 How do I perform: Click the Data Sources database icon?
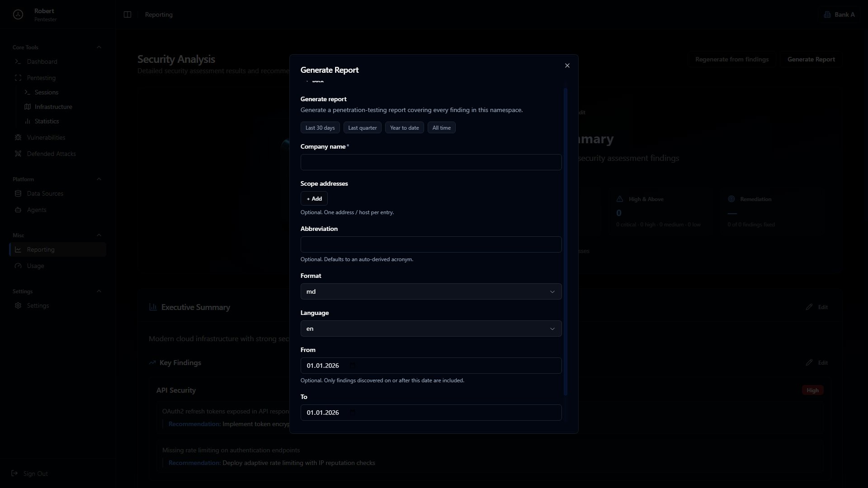[18, 193]
